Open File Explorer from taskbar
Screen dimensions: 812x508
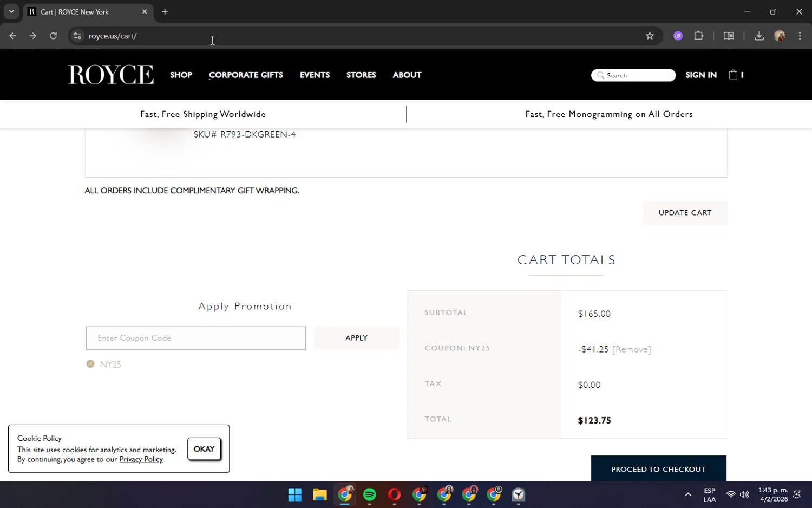[320, 494]
